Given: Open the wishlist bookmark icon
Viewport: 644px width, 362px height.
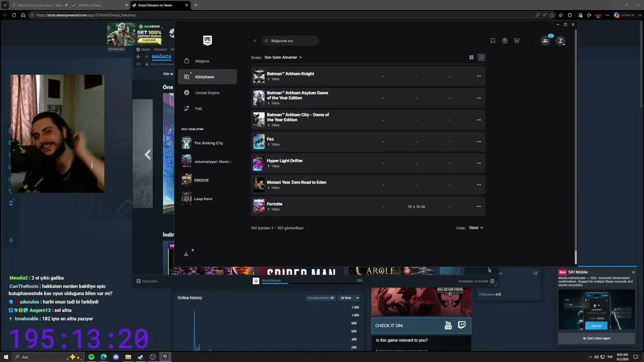Looking at the screenshot, I should [x=493, y=41].
